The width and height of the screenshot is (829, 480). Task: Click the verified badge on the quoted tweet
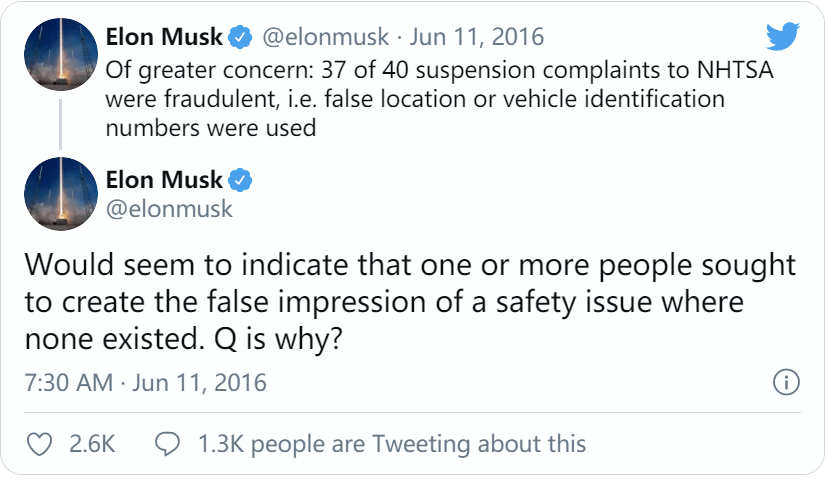point(240,37)
